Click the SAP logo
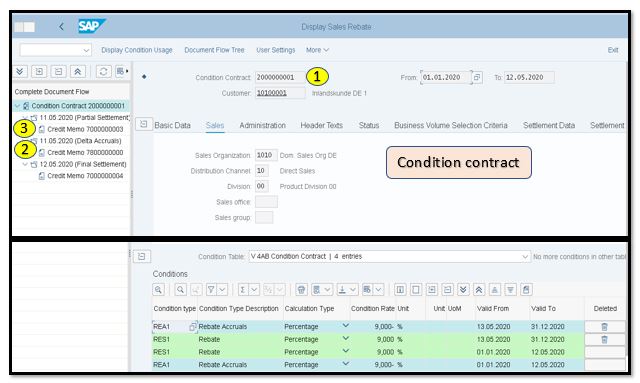The image size is (640, 383). pyautogui.click(x=91, y=26)
